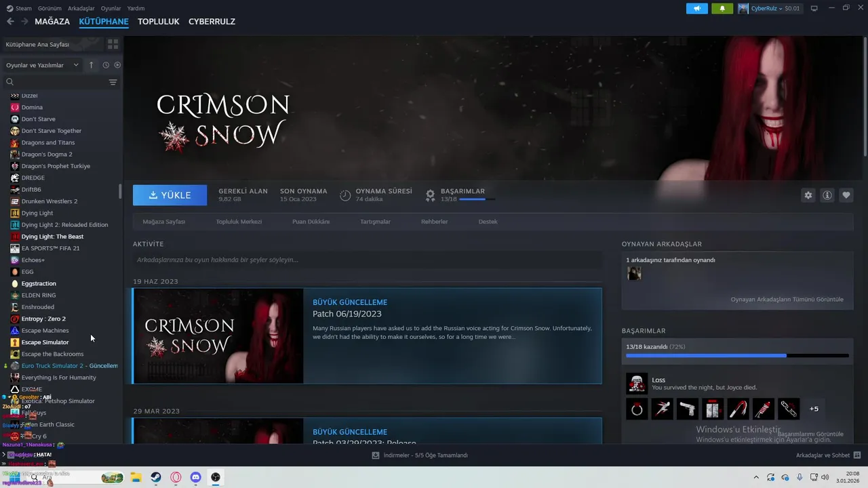Add Crimson Snow to favorites heart icon
The height and width of the screenshot is (488, 868).
click(x=846, y=195)
